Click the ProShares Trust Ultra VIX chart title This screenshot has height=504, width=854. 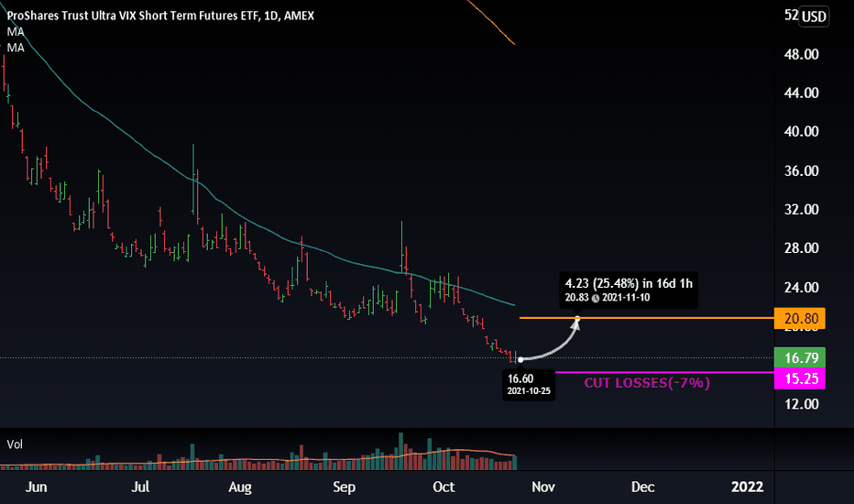[160, 16]
